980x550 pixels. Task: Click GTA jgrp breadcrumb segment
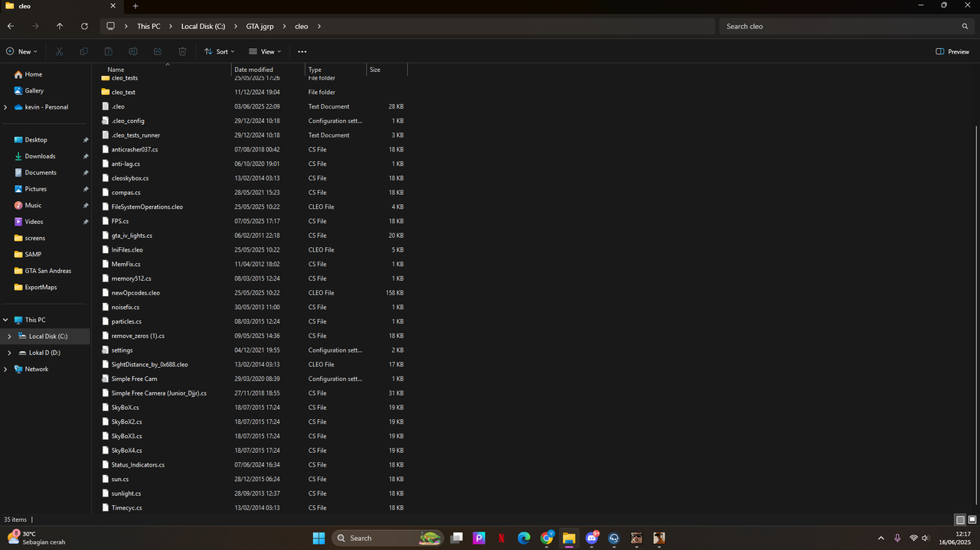(258, 26)
